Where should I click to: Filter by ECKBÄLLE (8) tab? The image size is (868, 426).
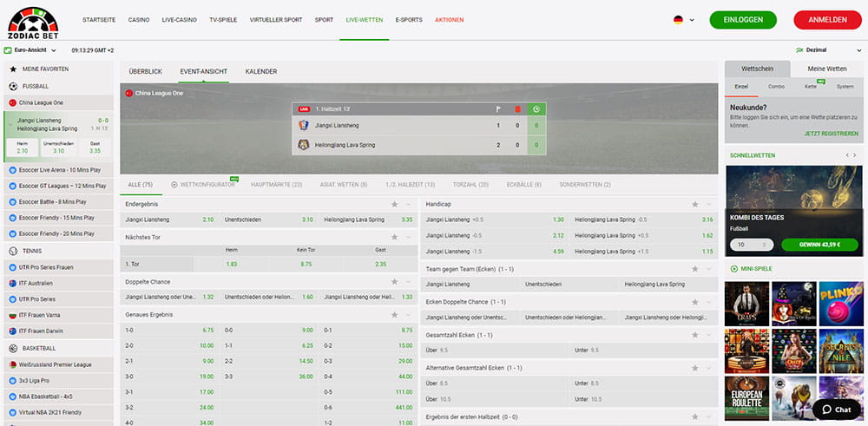tap(523, 184)
